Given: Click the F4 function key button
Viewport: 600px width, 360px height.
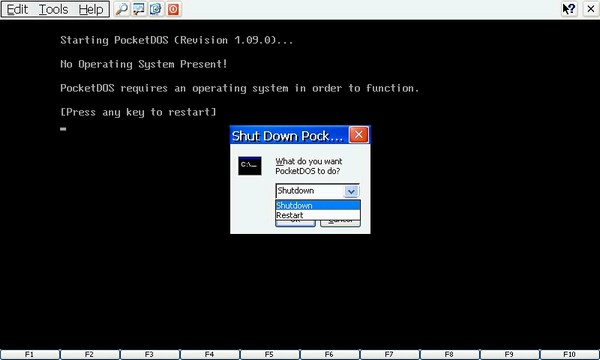Looking at the screenshot, I should click(x=210, y=355).
